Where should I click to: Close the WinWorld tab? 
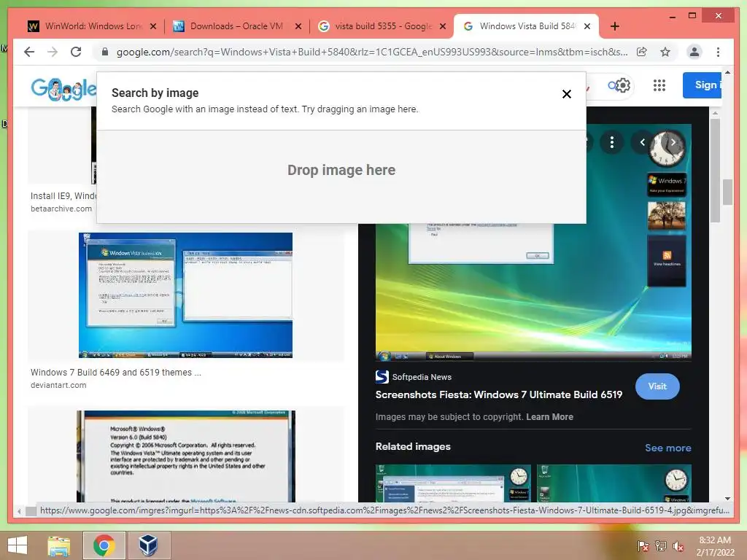click(x=153, y=26)
